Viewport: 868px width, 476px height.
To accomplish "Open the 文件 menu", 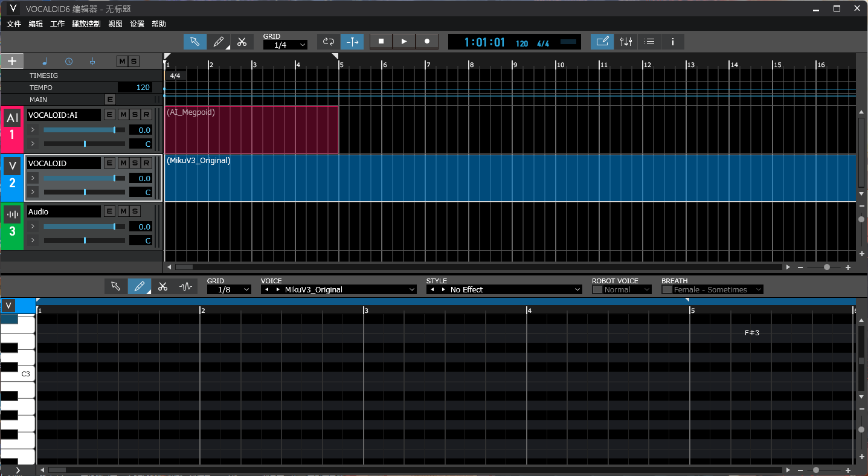I will 14,24.
